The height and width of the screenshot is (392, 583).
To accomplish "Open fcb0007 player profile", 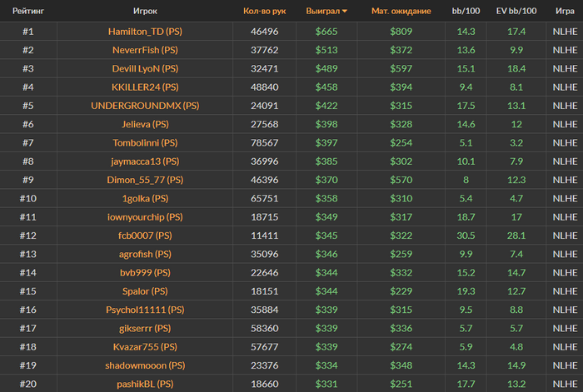I will click(136, 235).
